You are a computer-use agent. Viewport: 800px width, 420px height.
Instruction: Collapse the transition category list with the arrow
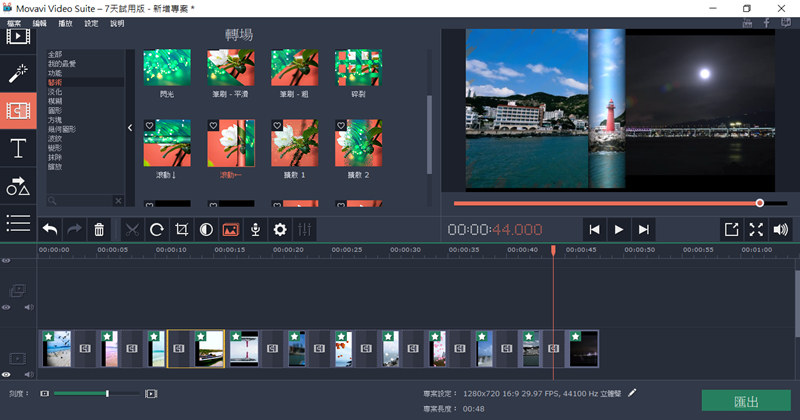pos(130,128)
